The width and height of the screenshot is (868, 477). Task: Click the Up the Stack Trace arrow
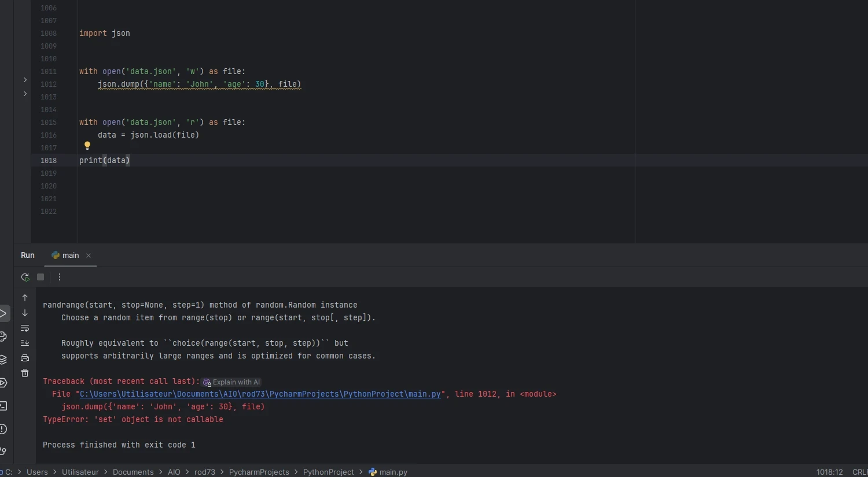[x=25, y=298]
